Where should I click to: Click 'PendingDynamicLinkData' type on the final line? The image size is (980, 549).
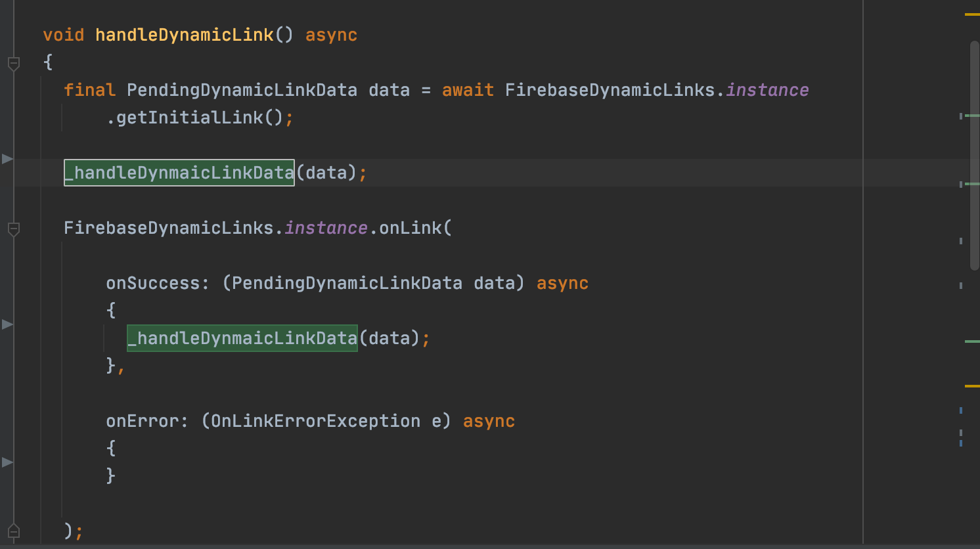coord(242,90)
